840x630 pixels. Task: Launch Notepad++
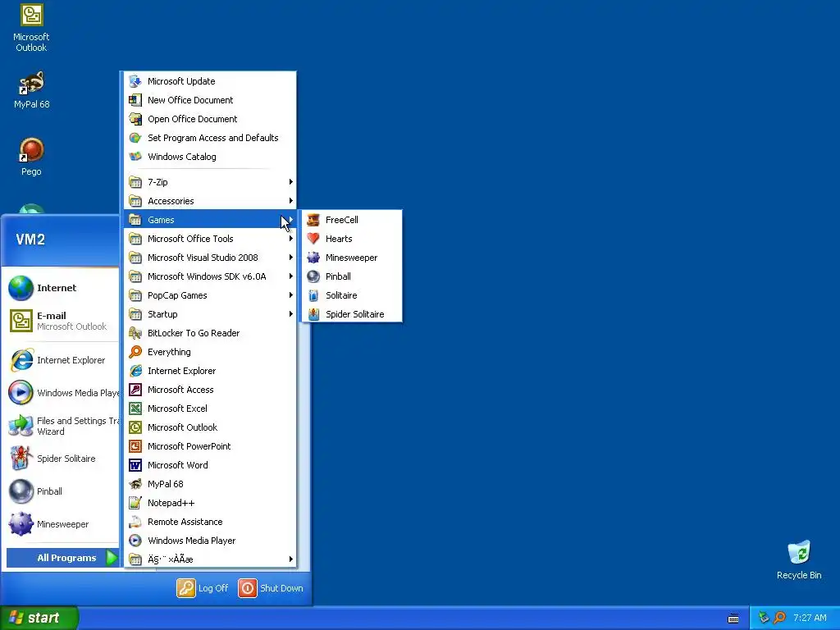[210, 503]
